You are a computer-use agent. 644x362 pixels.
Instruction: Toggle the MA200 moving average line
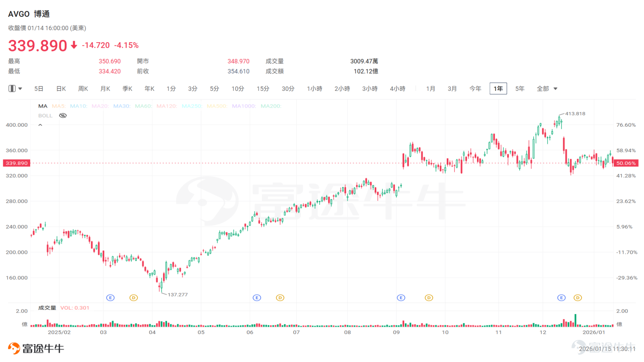pos(271,106)
